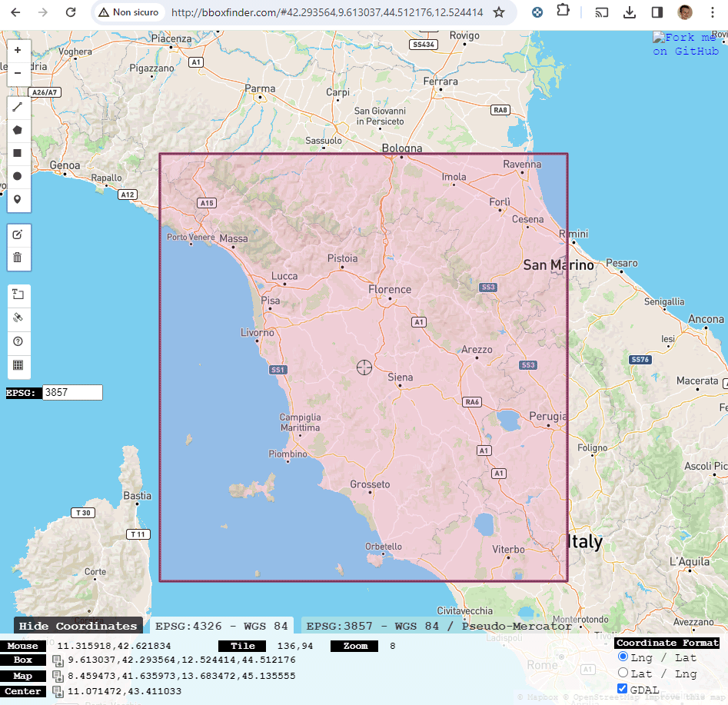Open the help question mark icon
This screenshot has height=705, width=728.
(x=18, y=342)
